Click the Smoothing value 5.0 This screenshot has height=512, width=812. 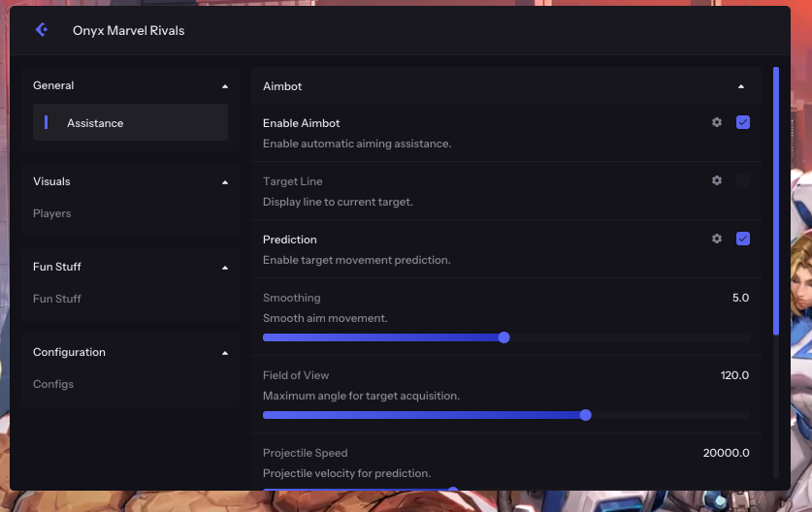pos(740,298)
